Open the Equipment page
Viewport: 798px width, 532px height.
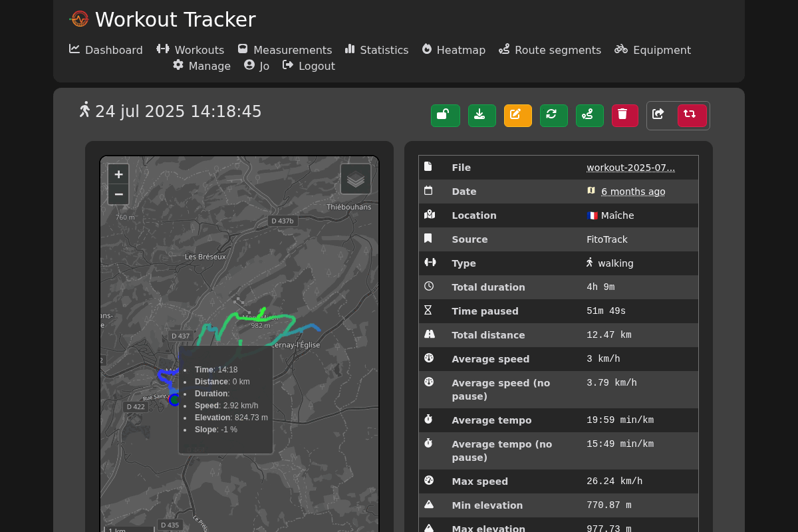(652, 50)
